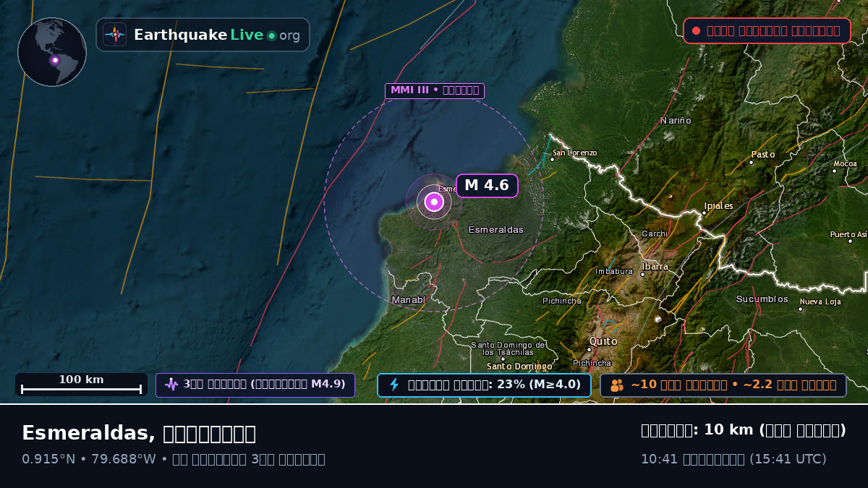This screenshot has width=868, height=488.
Task: Click the Esmeraldas location heading
Action: (x=139, y=433)
